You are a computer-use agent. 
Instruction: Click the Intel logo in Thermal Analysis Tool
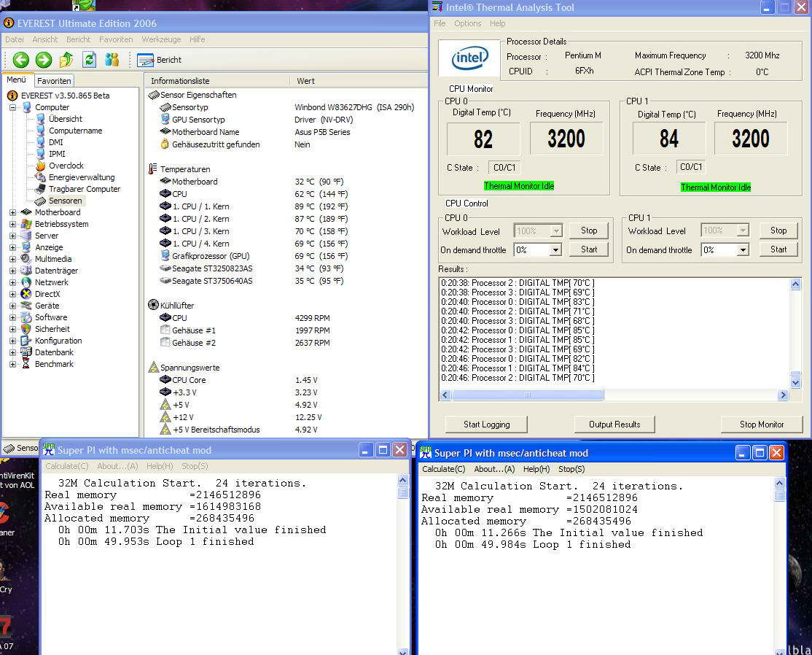pos(469,58)
